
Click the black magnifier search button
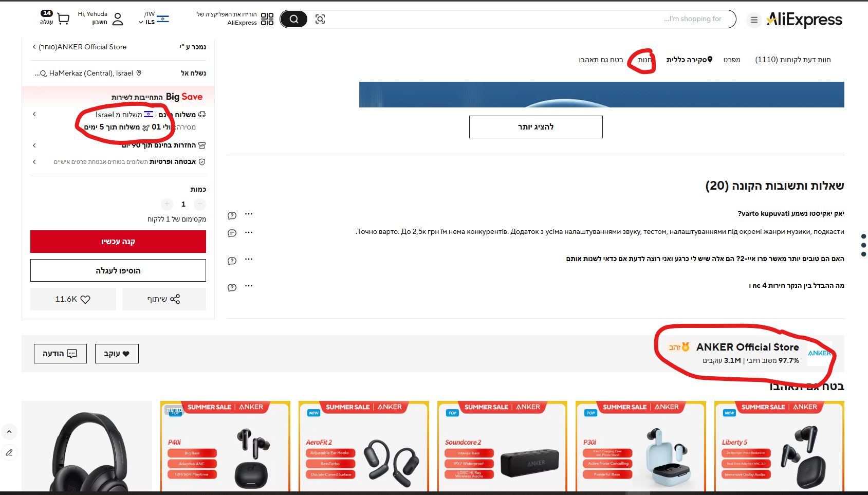click(294, 19)
